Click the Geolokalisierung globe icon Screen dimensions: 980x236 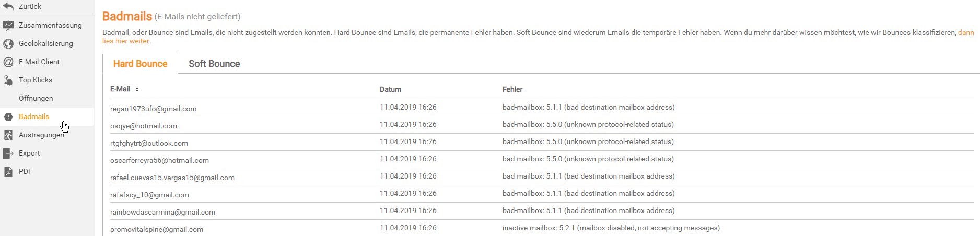8,43
